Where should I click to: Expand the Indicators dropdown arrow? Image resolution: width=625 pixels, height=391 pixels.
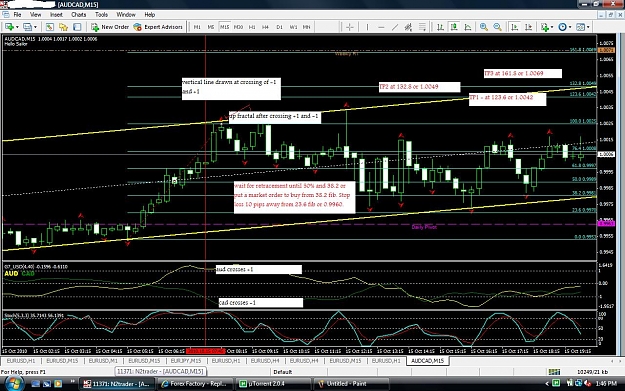[552, 27]
